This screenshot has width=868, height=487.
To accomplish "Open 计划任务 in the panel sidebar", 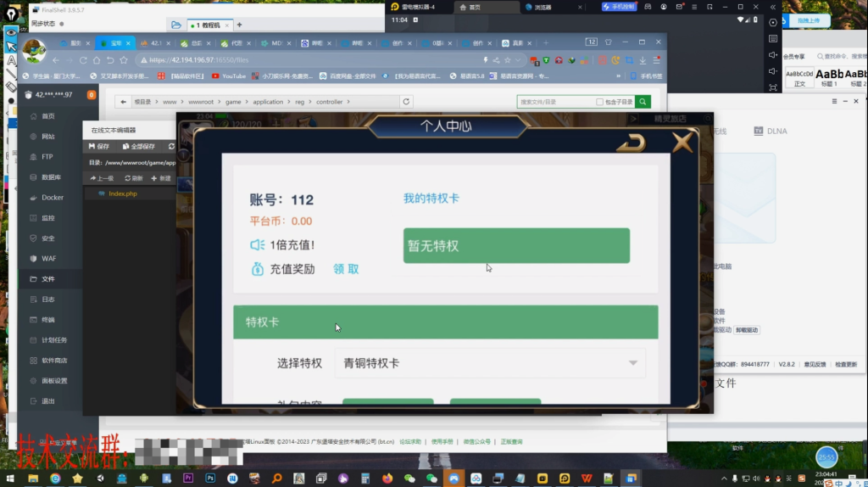I will (54, 340).
